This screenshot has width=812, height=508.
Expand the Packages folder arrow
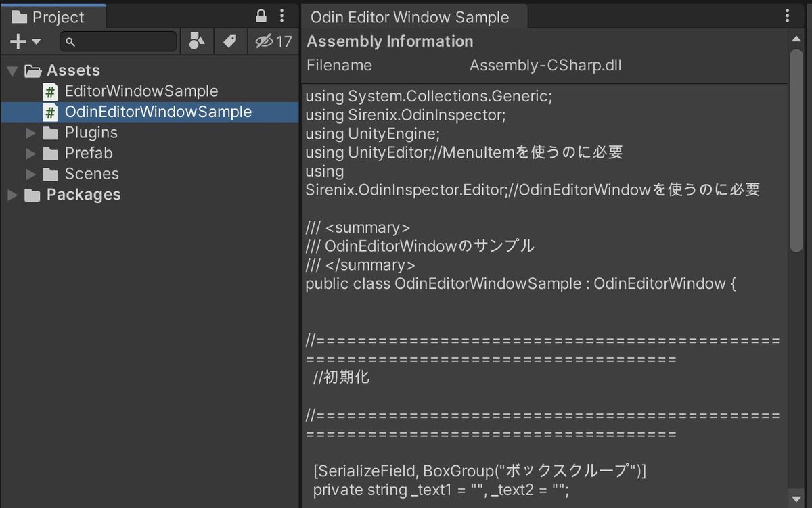pyautogui.click(x=12, y=195)
